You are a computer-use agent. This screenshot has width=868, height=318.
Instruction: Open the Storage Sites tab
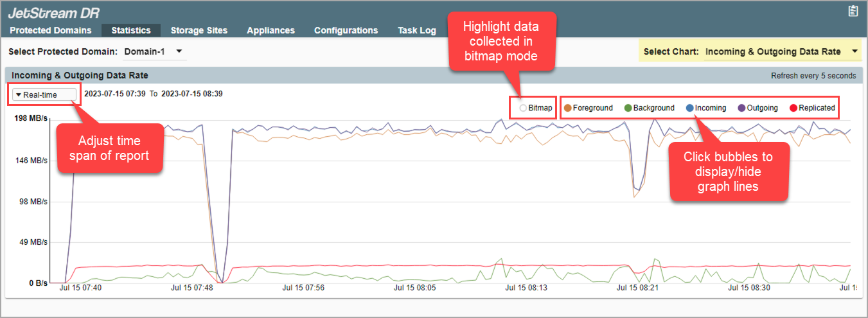pyautogui.click(x=199, y=30)
